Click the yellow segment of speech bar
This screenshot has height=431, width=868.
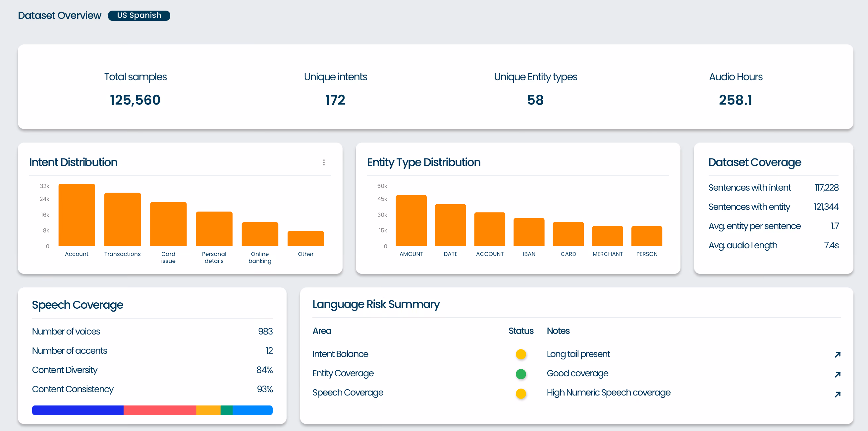[x=208, y=410]
